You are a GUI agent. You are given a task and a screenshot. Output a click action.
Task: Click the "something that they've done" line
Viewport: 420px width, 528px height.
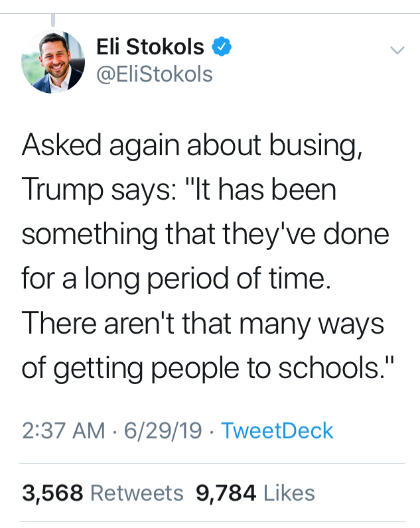tap(205, 235)
